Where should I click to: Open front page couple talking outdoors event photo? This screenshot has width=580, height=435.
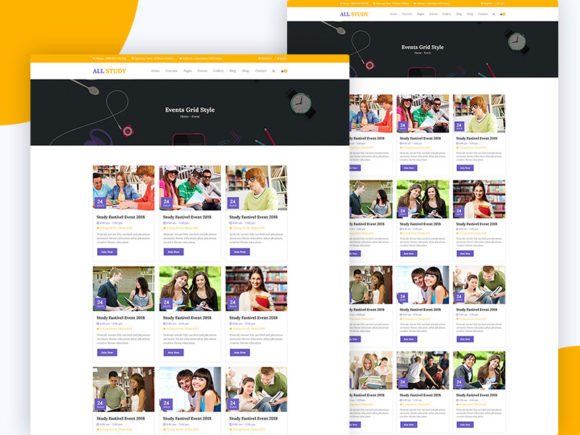[124, 289]
